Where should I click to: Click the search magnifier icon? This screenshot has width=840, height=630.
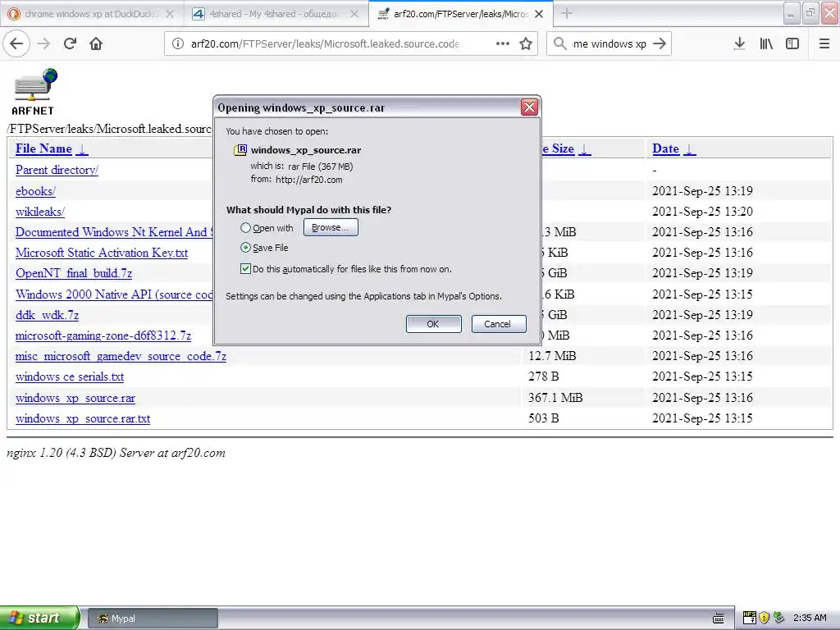coord(559,43)
